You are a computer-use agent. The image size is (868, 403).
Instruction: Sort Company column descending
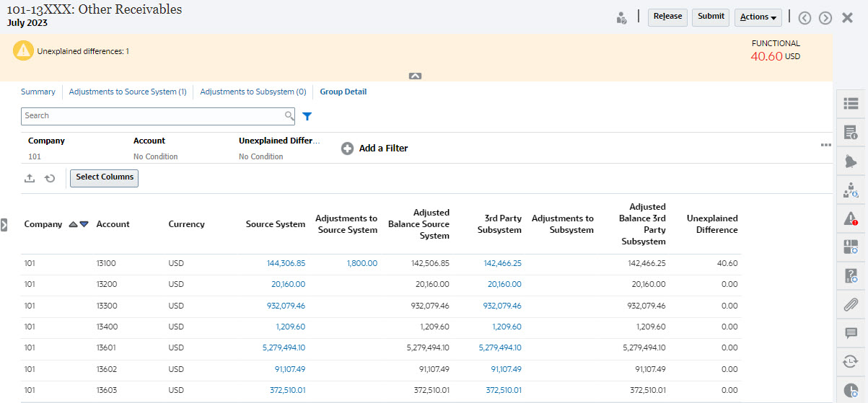pos(84,224)
